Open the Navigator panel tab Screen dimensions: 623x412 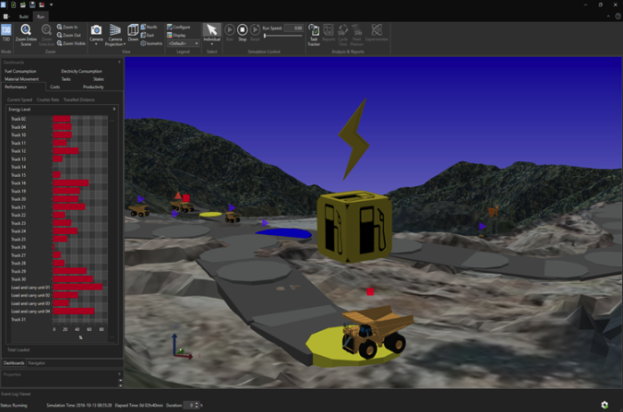(x=37, y=362)
